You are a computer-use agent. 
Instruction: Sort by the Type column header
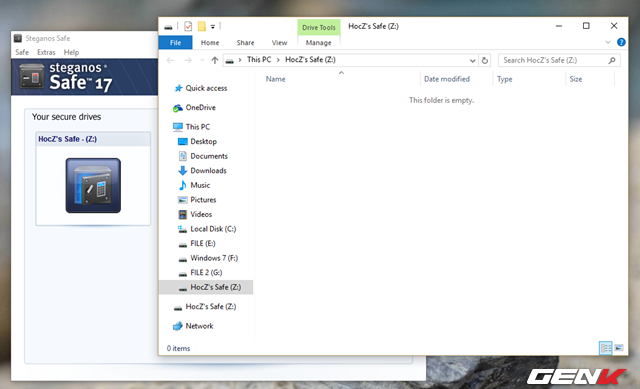(x=504, y=79)
